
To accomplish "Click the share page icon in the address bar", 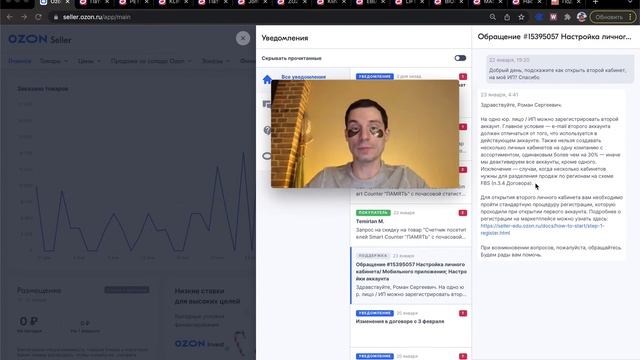I will click(x=507, y=17).
